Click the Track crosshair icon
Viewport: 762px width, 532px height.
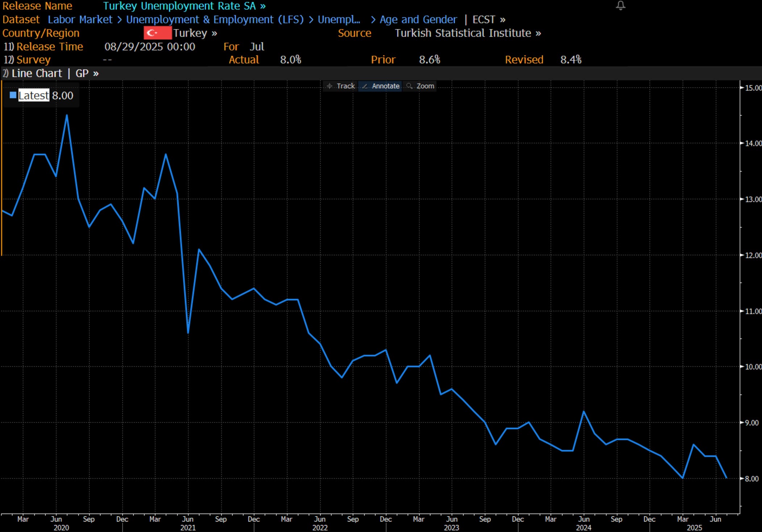click(329, 86)
